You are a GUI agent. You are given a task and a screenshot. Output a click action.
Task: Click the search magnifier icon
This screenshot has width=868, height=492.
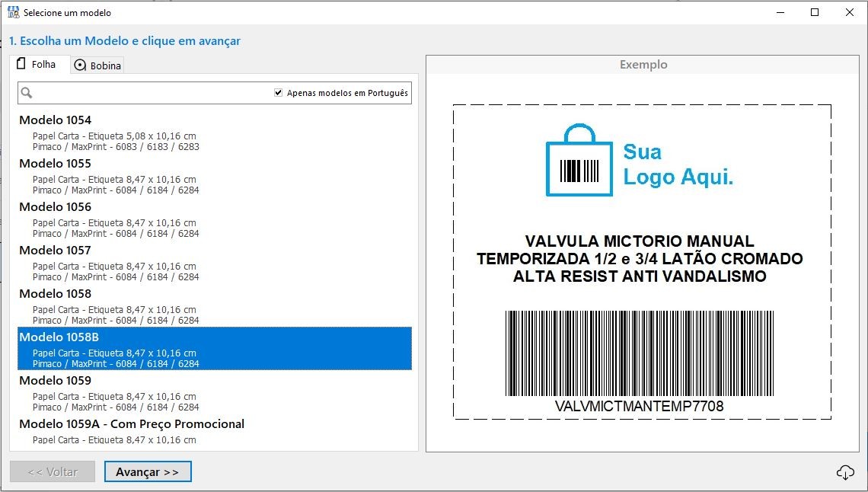pos(26,93)
